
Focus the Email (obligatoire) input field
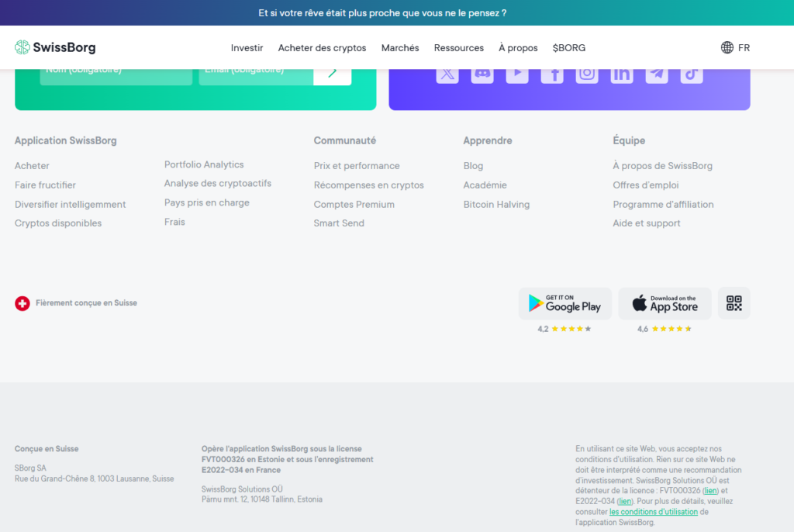click(x=256, y=75)
